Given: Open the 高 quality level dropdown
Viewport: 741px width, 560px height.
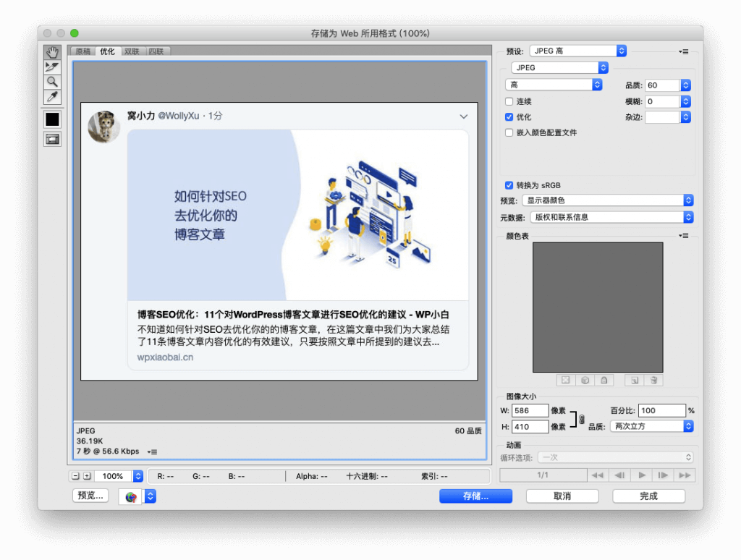Looking at the screenshot, I should 554,85.
